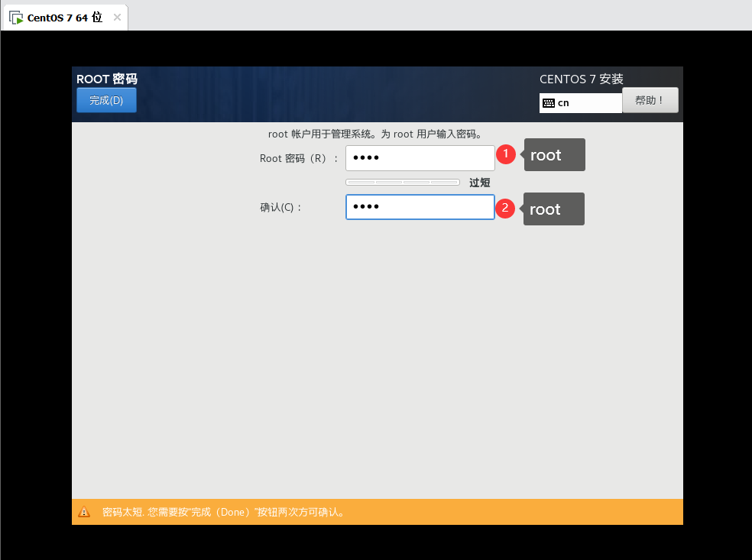This screenshot has width=752, height=560.
Task: Click the warning triangle icon in orange bar
Action: coord(84,512)
